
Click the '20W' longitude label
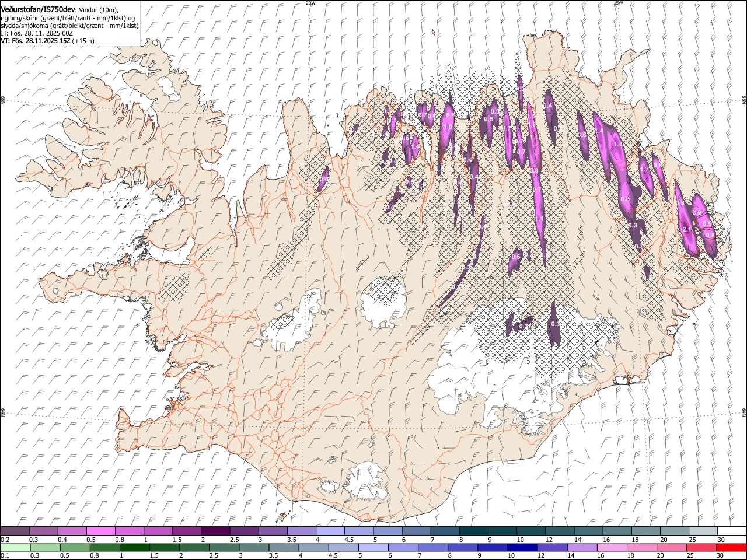pos(310,3)
